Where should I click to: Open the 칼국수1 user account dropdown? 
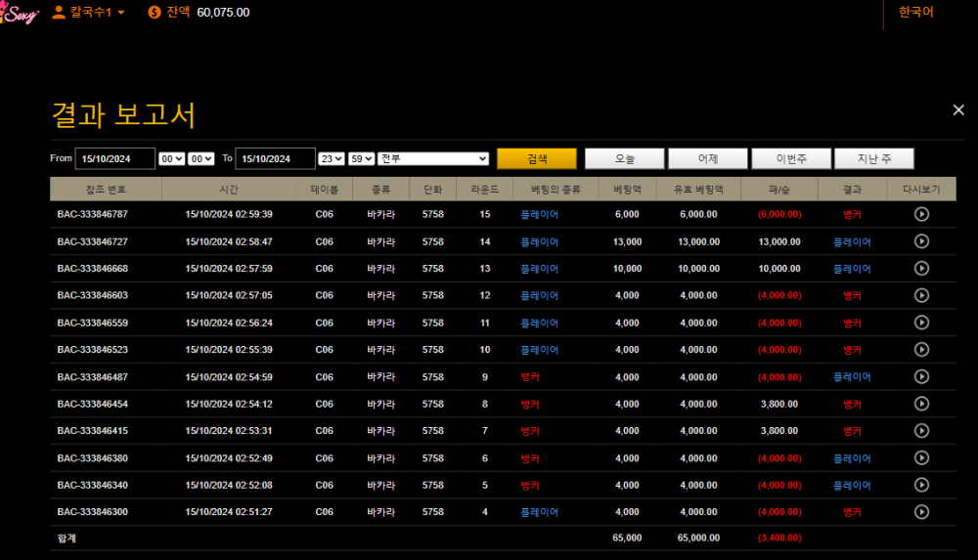tap(88, 13)
